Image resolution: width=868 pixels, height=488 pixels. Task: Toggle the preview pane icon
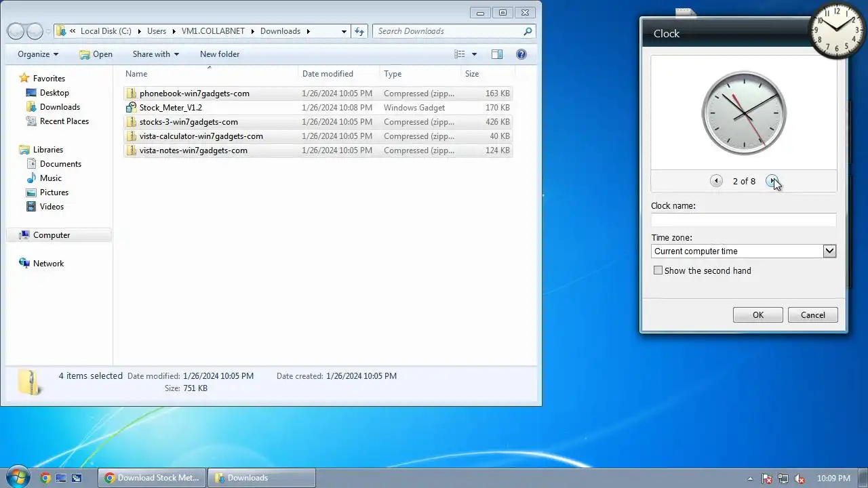[x=497, y=54]
